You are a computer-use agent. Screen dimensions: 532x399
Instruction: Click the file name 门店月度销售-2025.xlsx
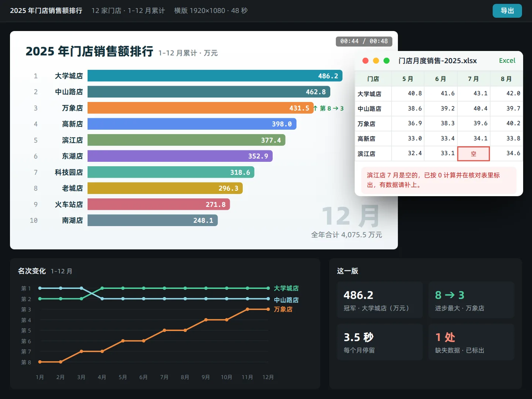coord(437,61)
